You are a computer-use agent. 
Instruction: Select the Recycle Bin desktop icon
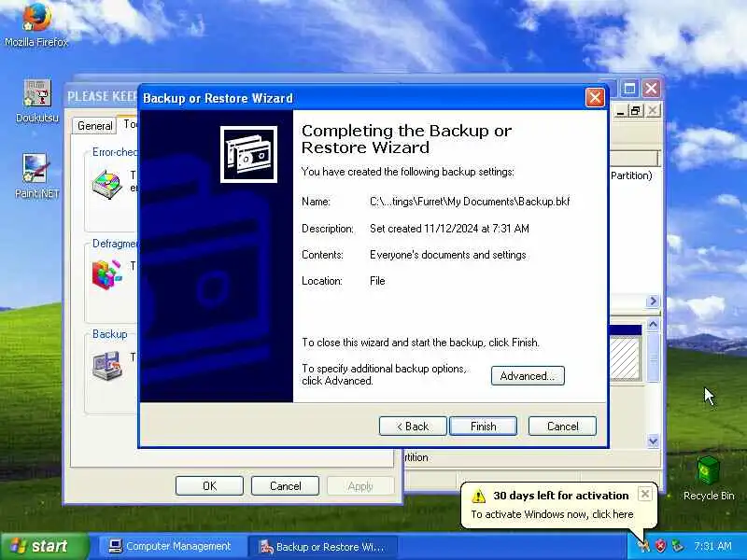[x=709, y=479]
